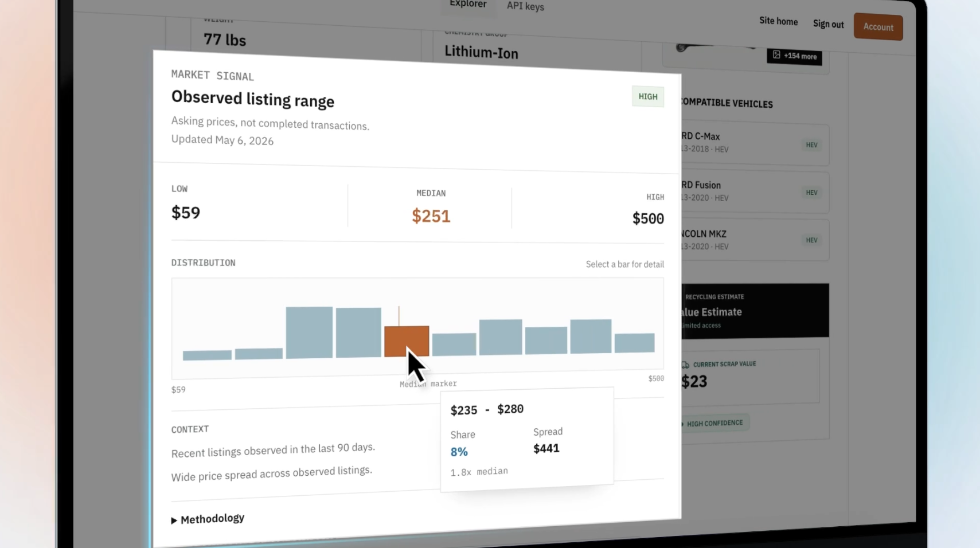This screenshot has height=548, width=980.
Task: Click the "Updated May 6, 2026" text
Action: 222,140
